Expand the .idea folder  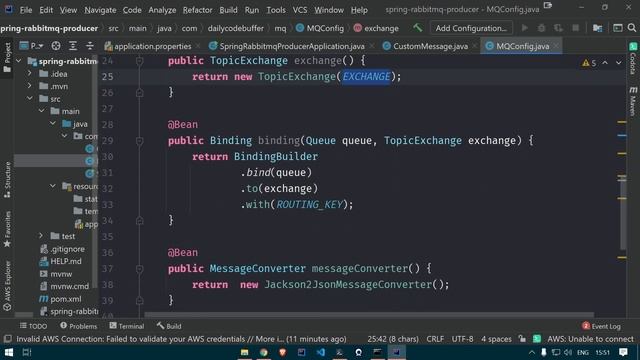[x=29, y=74]
